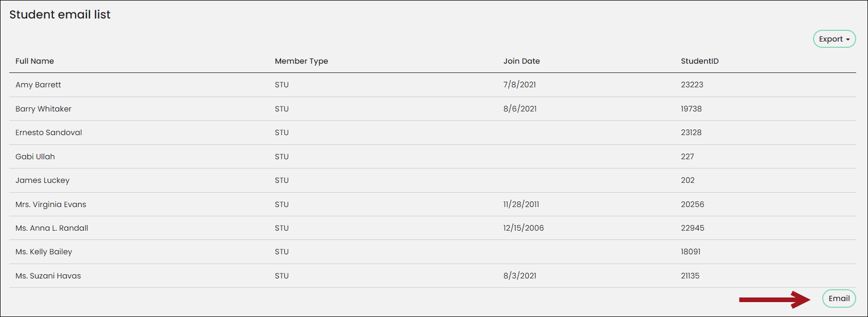Open the Export dropdown
Image resolution: width=868 pixels, height=317 pixels.
point(834,39)
